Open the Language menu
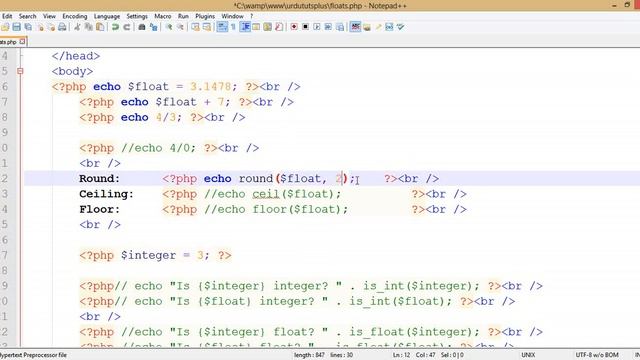The image size is (640, 360). click(107, 16)
